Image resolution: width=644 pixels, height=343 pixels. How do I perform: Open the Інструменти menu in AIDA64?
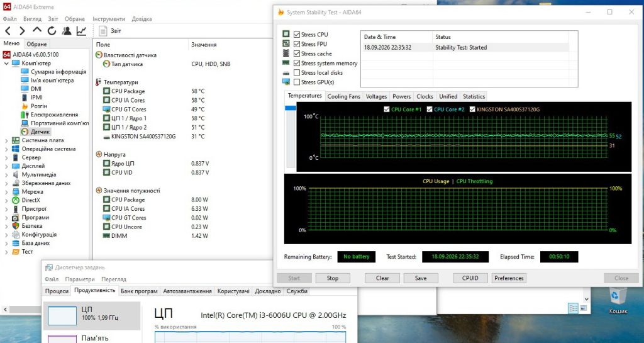pos(109,19)
